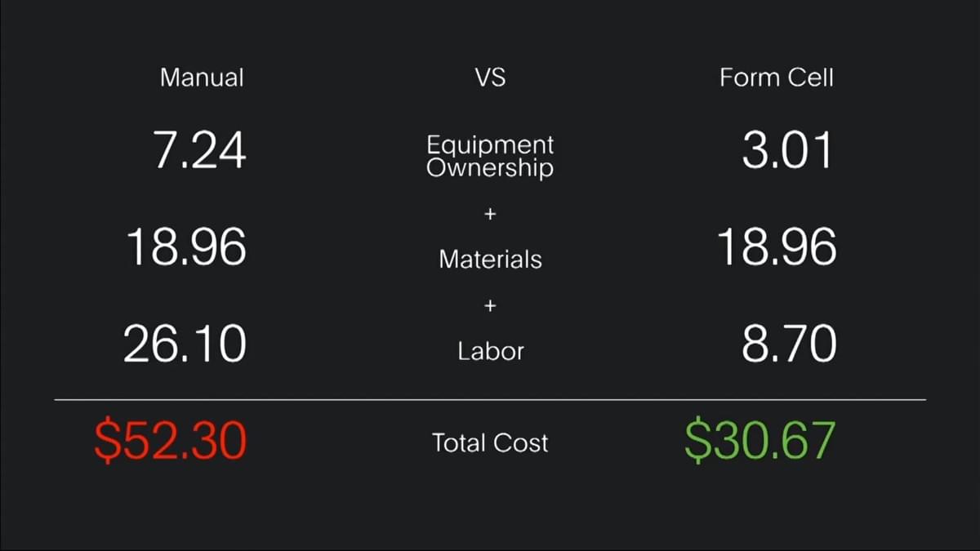Click the Manual labor value 26.10

click(x=185, y=344)
